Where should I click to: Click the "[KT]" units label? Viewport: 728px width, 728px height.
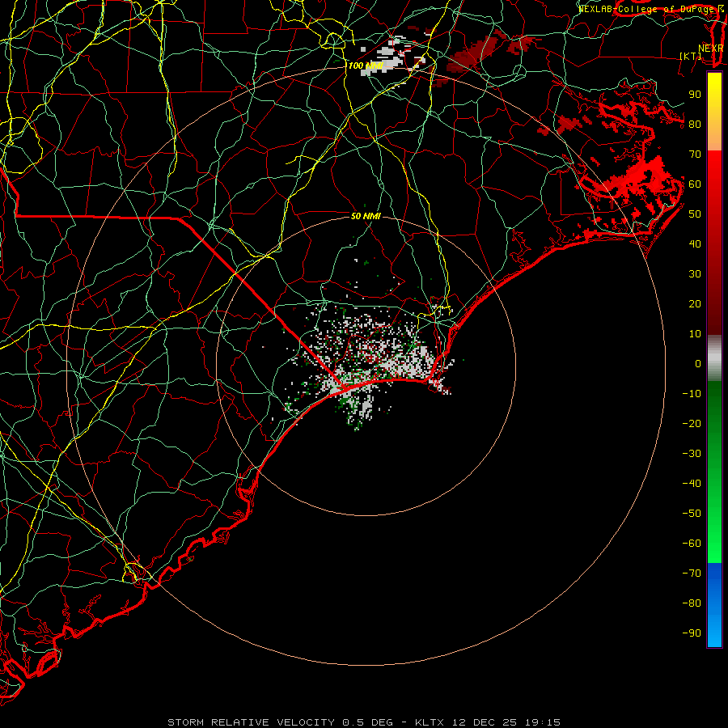click(691, 56)
